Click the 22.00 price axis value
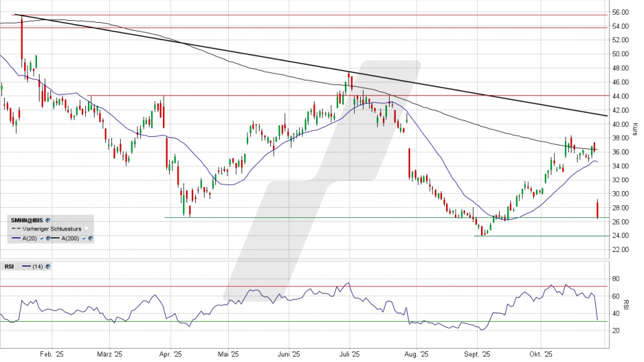Viewport: 644px width, 362px height. coord(620,249)
